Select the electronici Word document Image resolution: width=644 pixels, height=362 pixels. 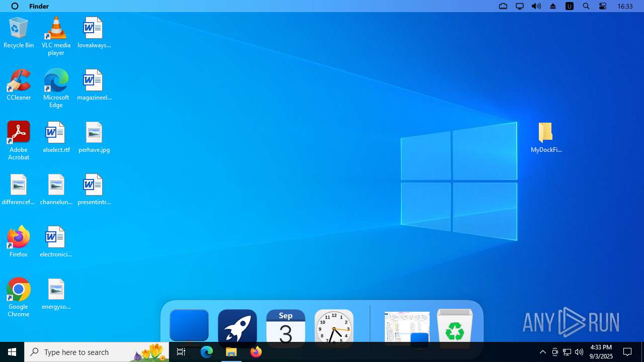click(x=56, y=242)
